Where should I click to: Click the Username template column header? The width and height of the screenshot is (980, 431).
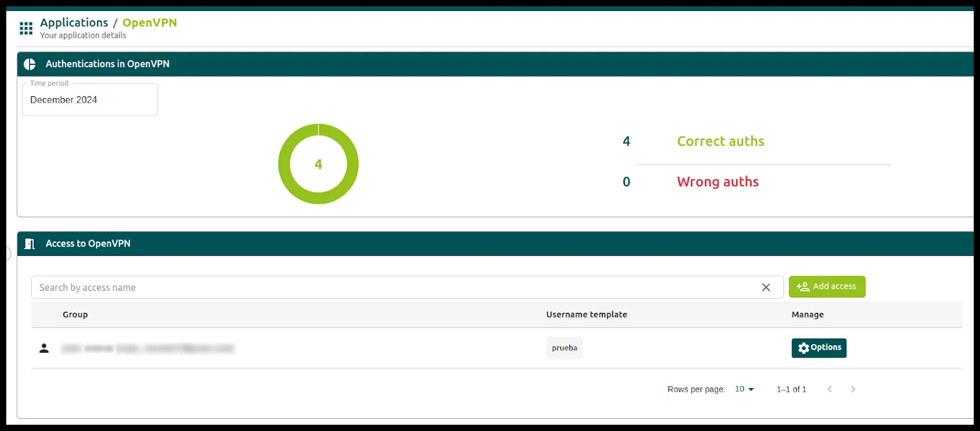tap(587, 315)
